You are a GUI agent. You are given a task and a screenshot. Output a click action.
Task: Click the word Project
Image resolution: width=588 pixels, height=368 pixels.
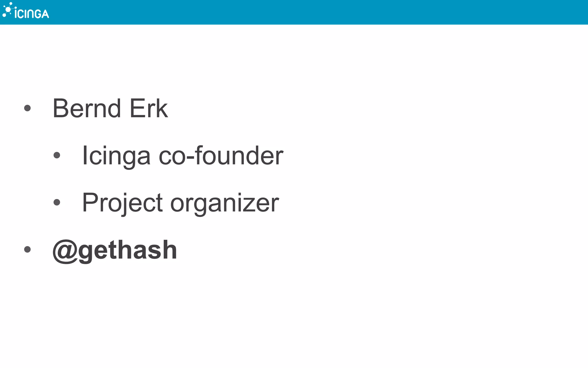point(123,204)
